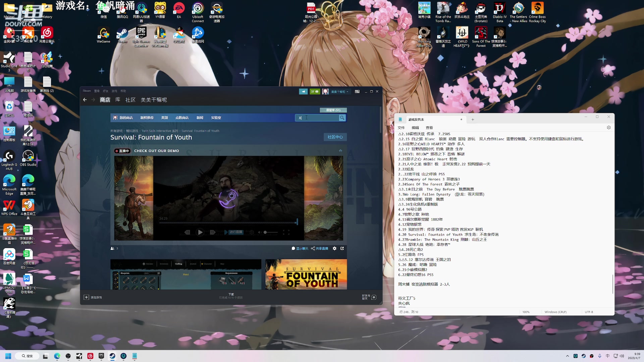Expand the Steam account name dropdown

pyautogui.click(x=340, y=92)
